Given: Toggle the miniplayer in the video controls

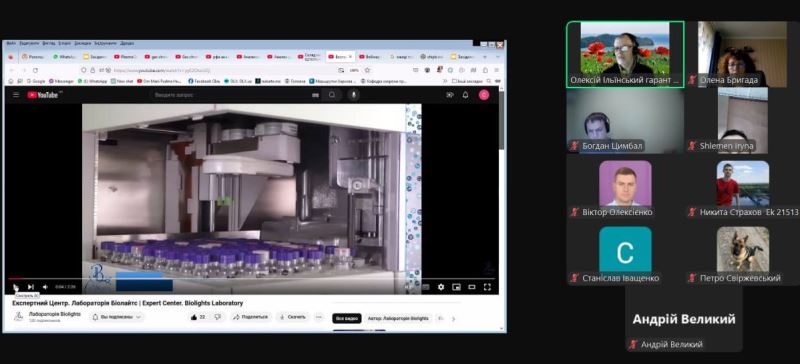Looking at the screenshot, I should coord(457,287).
